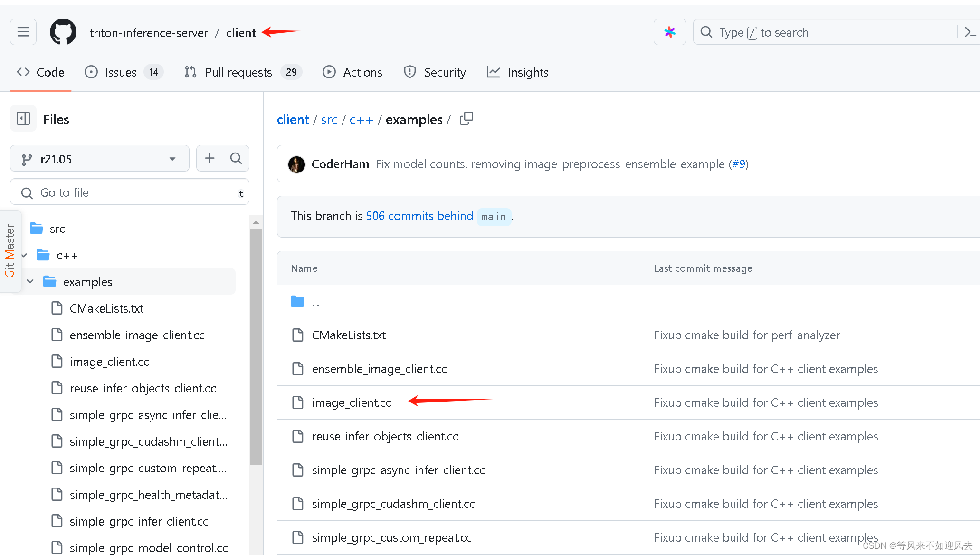Open the global navigation hamburger menu
The image size is (980, 555).
[x=23, y=32]
